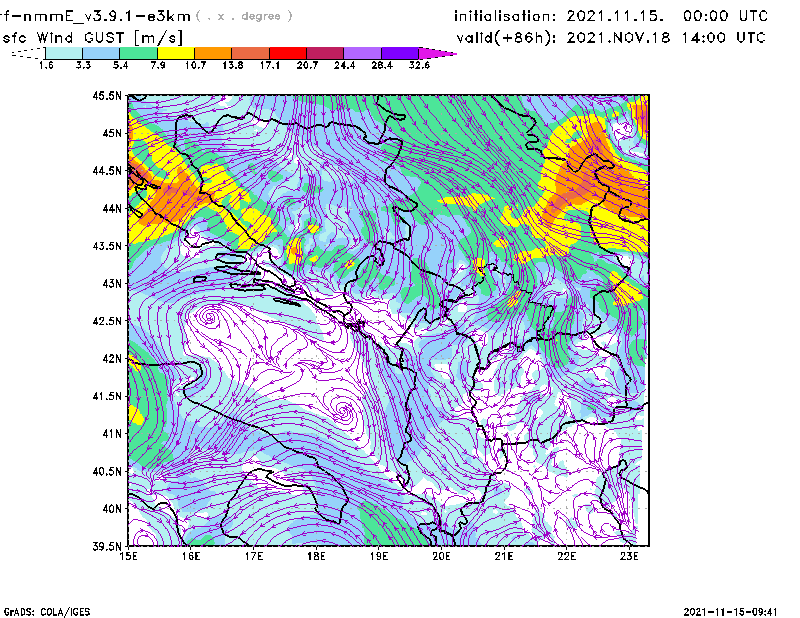800x618 pixels.
Task: Click the light blue legend swatch (3.3-5.4)
Action: 101,53
